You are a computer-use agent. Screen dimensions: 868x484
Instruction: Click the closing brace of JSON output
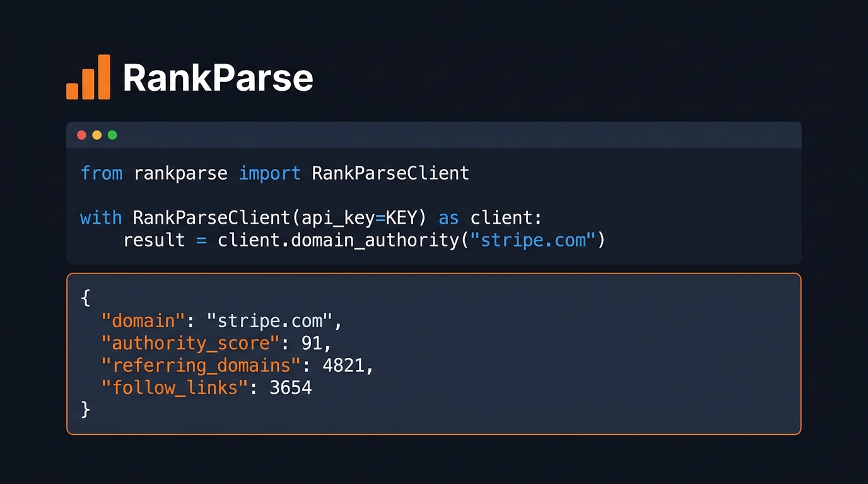click(x=86, y=410)
